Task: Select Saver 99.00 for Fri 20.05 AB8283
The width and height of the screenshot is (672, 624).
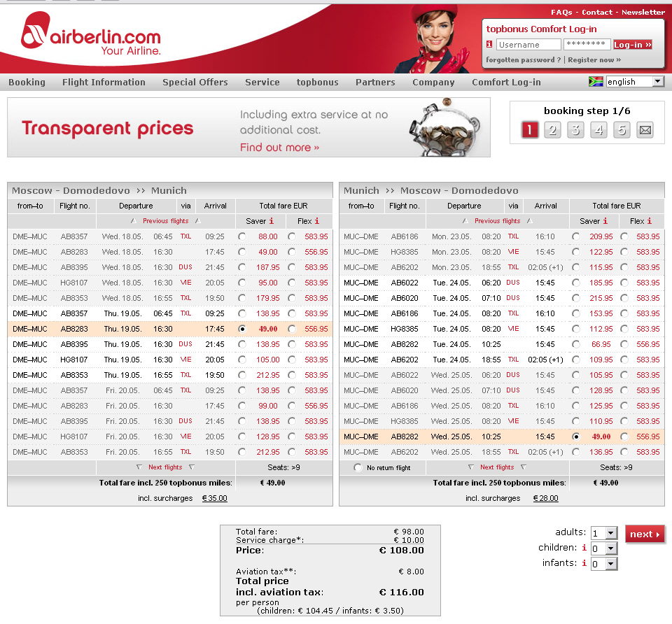Action: (x=242, y=406)
